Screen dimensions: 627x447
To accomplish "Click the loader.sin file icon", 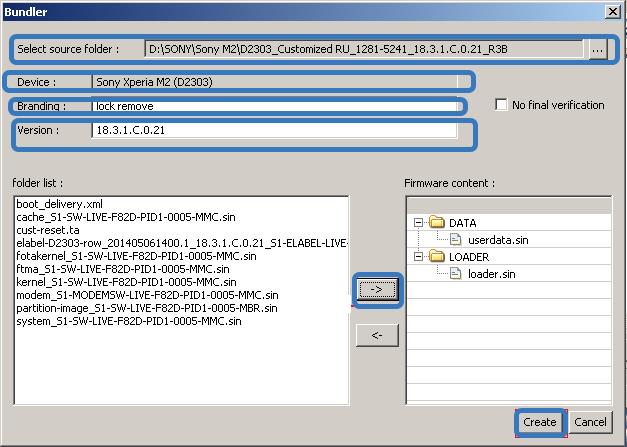I will pyautogui.click(x=455, y=273).
